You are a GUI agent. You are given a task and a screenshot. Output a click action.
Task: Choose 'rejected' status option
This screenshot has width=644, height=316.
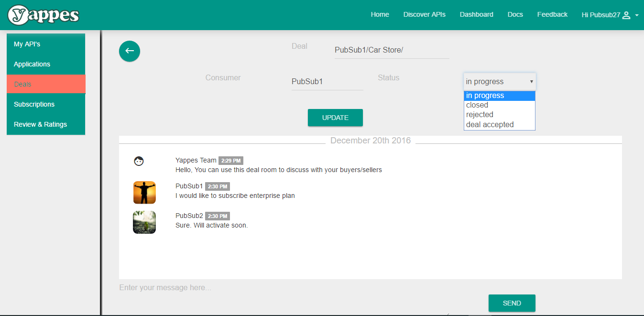(500, 115)
